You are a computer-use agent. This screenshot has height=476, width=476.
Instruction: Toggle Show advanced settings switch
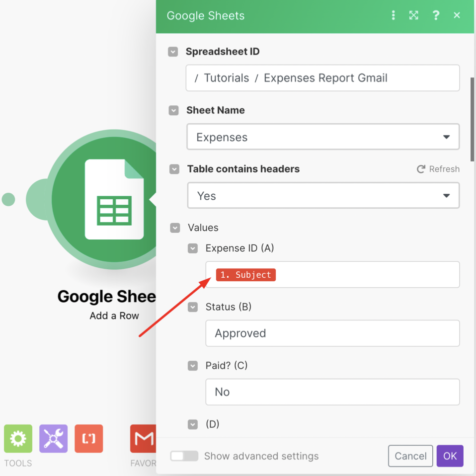pyautogui.click(x=184, y=456)
